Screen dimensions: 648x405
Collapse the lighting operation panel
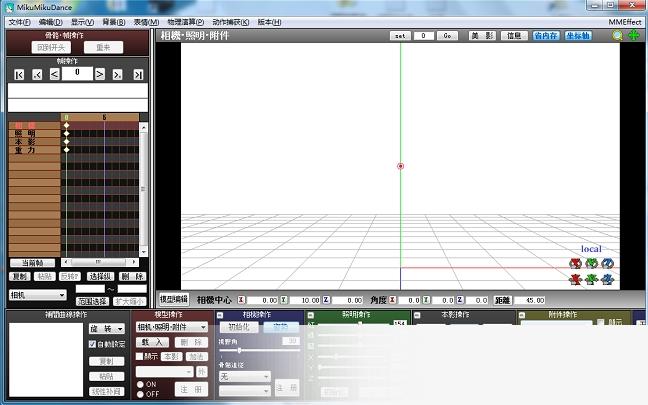pos(310,315)
